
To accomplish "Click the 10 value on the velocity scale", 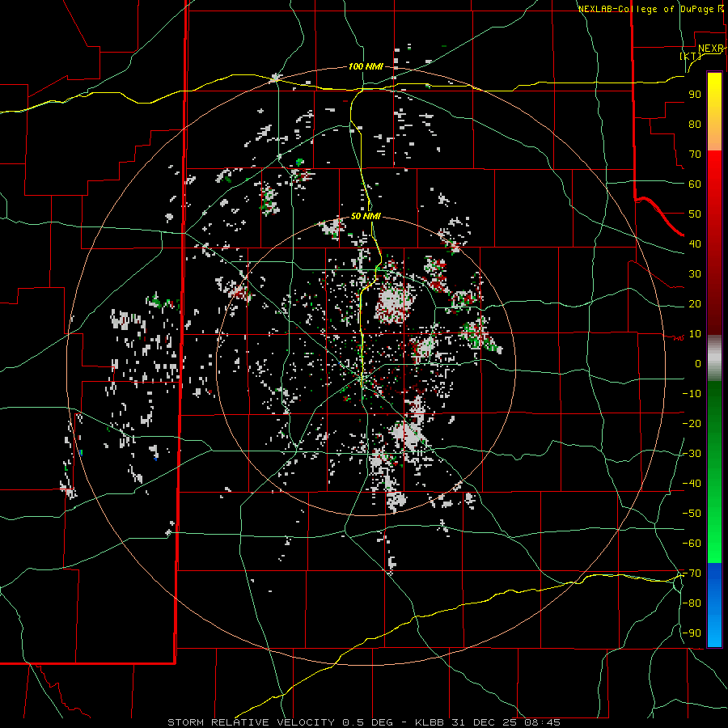I will click(x=695, y=334).
